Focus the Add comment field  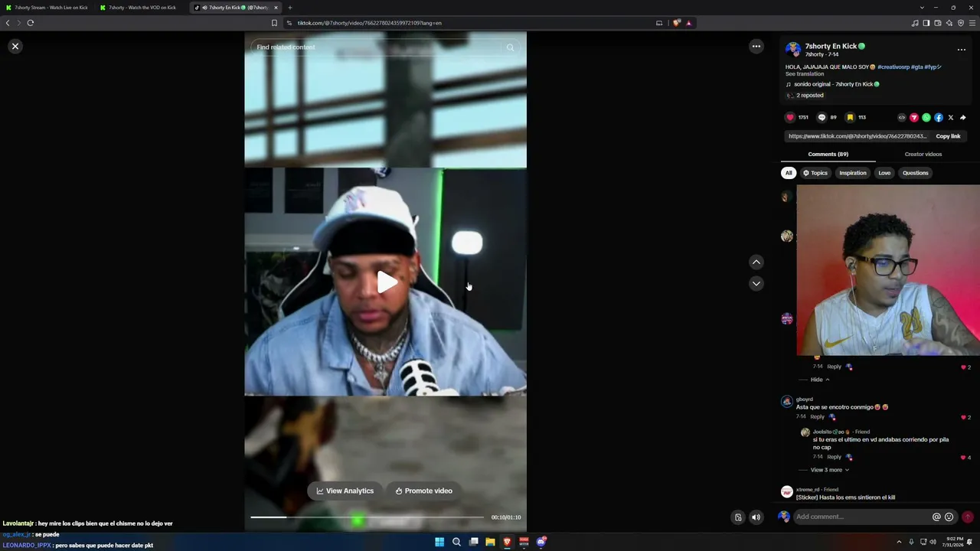[x=861, y=517]
